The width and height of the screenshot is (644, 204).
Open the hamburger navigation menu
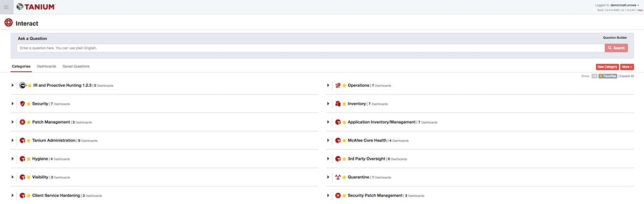point(6,6)
